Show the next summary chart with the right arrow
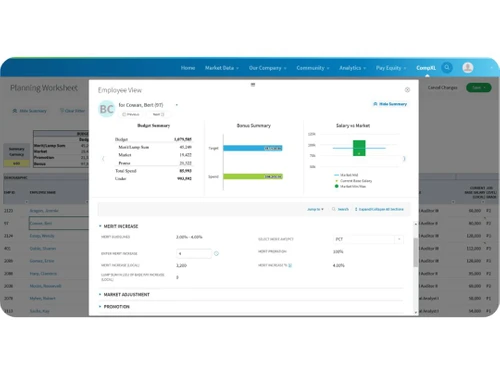 [x=404, y=159]
